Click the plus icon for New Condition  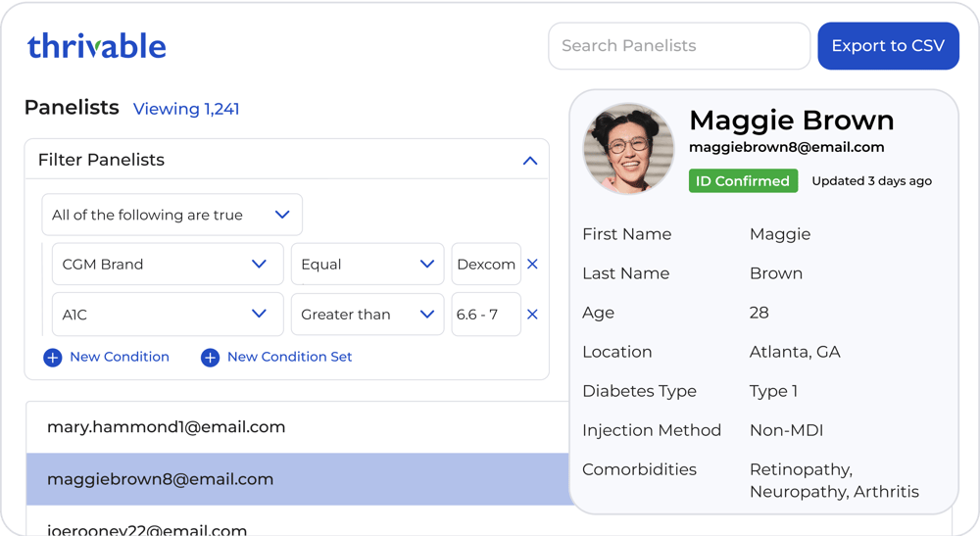pyautogui.click(x=53, y=358)
